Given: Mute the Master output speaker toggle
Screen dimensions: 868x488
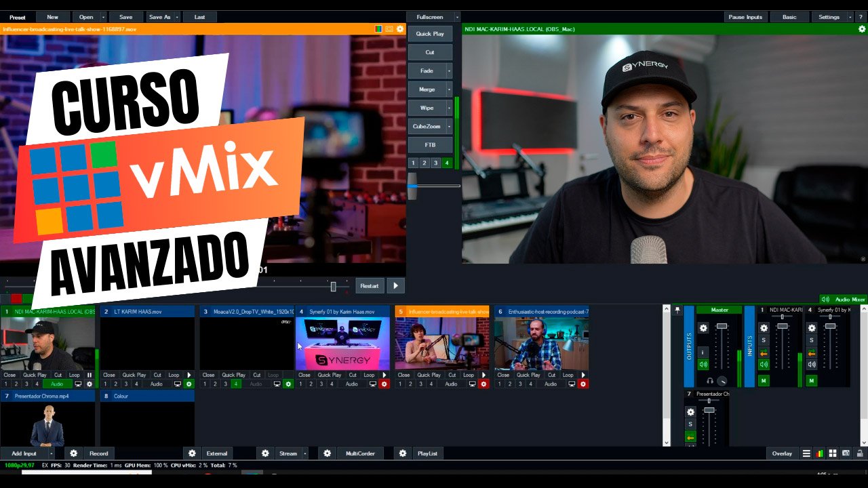Looking at the screenshot, I should (x=703, y=364).
